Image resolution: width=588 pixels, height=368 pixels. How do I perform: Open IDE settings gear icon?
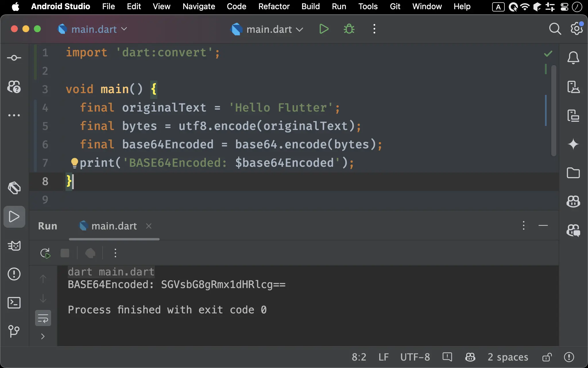(577, 28)
